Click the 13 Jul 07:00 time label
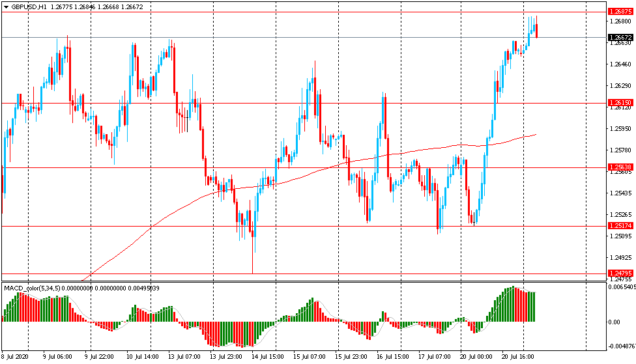This screenshot has width=636, height=364. 184,357
